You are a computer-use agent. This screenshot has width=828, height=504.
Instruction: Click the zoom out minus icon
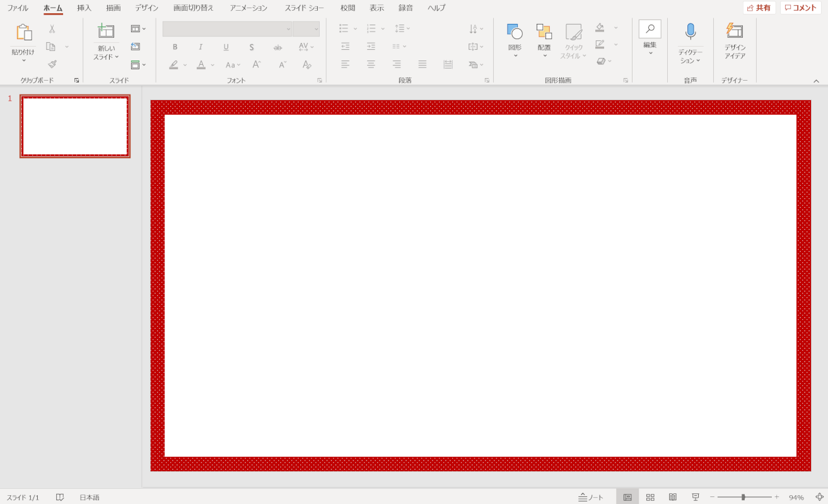712,497
